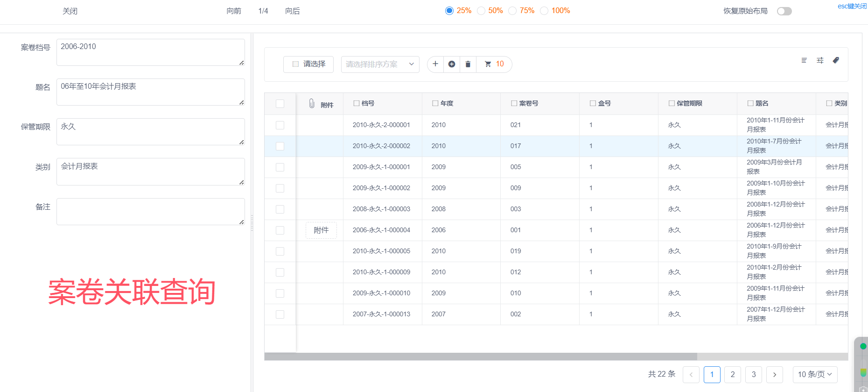Click the filled circle-plus icon
868x392 pixels.
pos(451,64)
